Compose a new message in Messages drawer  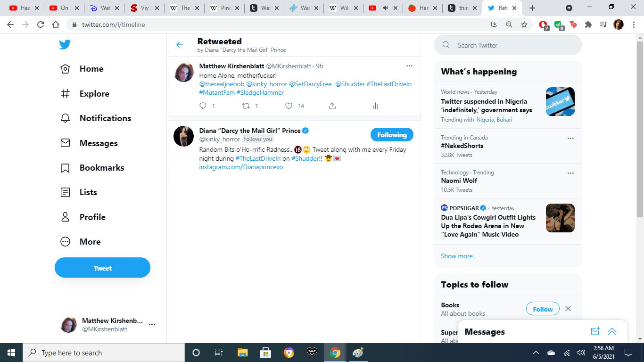pos(595,331)
